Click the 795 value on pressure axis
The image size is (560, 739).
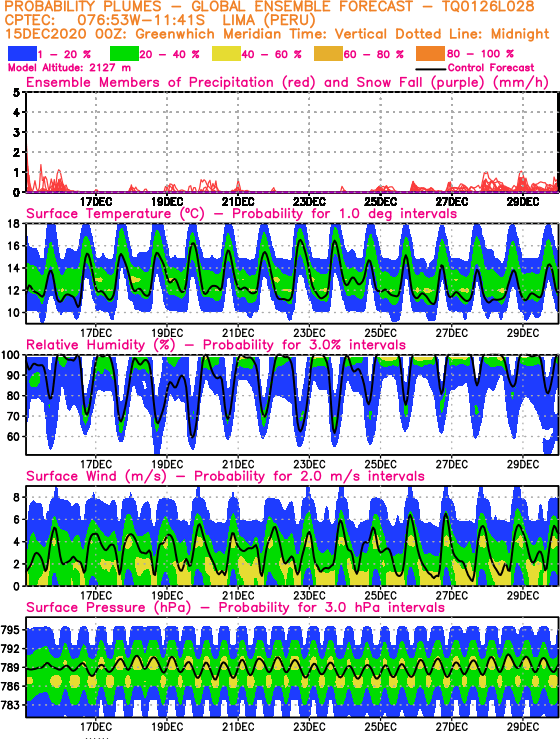click(10, 630)
